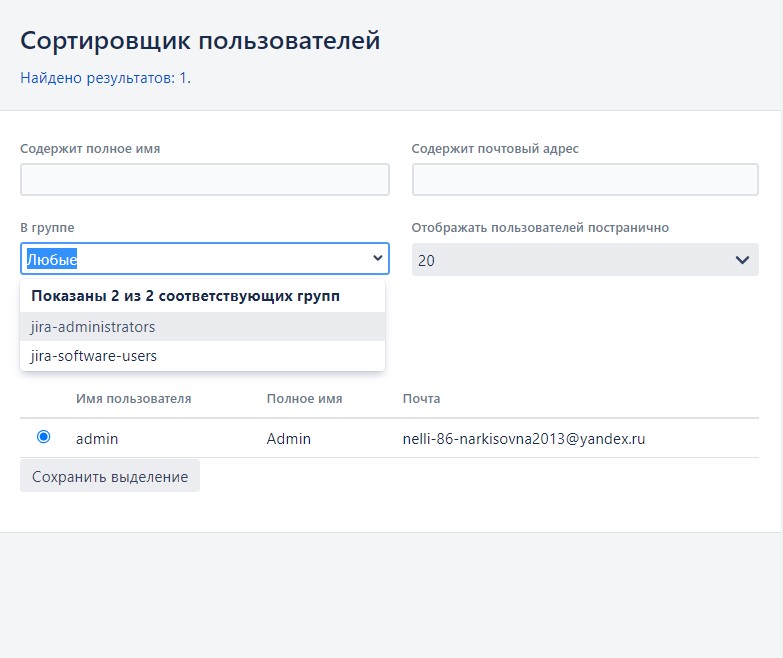This screenshot has width=783, height=658.
Task: Select jira-administrators from the group list
Action: 202,327
